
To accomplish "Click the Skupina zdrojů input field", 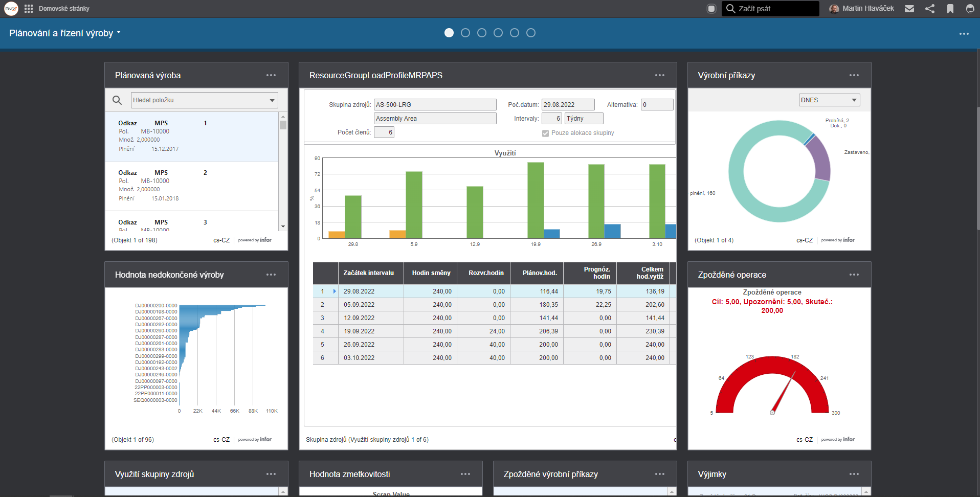I will point(435,105).
